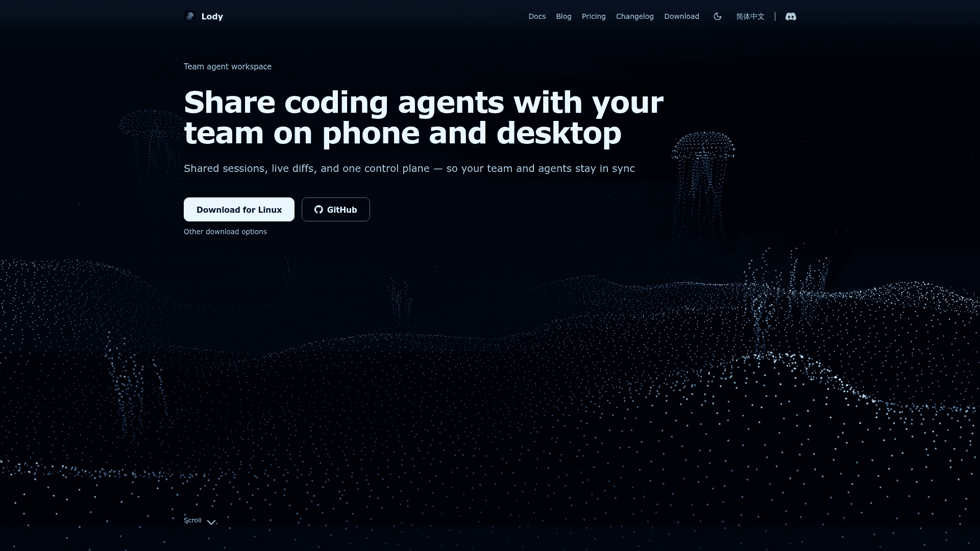Click the 'Share coding agents' headline
The height and width of the screenshot is (551, 980).
tap(424, 118)
